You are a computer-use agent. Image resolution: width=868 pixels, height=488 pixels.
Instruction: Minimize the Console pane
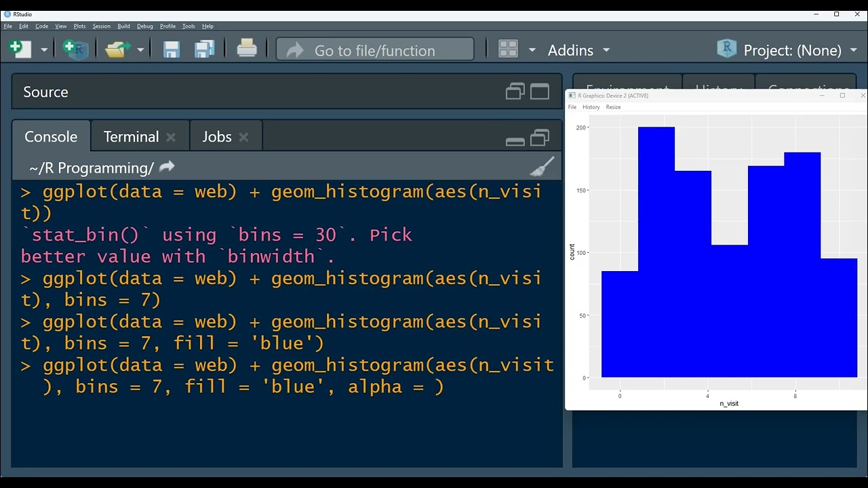[515, 141]
